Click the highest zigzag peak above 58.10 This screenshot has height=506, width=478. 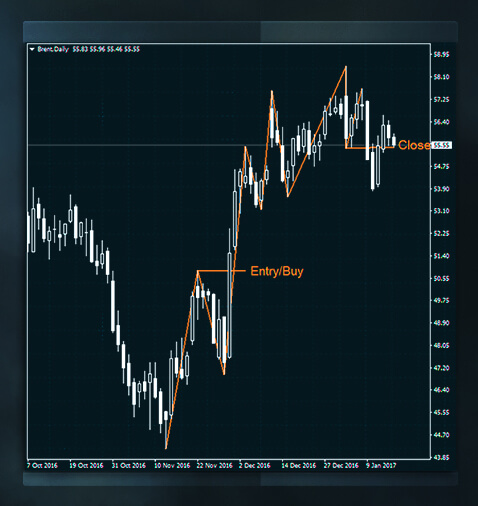[346, 67]
